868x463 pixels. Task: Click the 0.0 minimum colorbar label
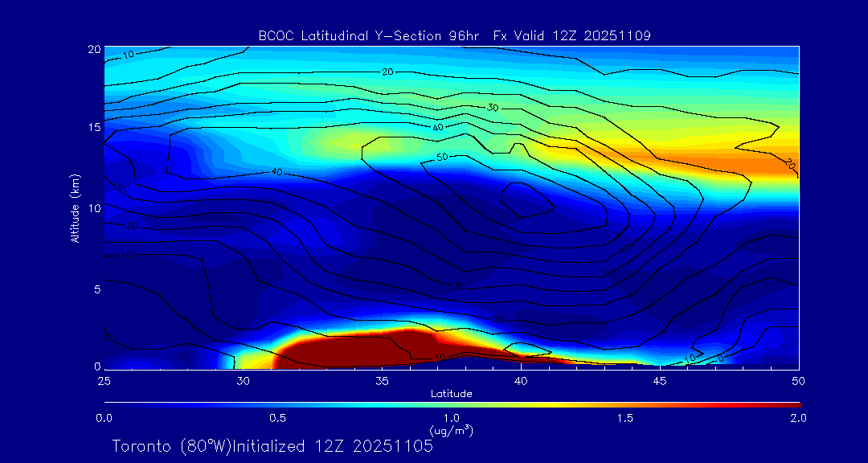coord(104,418)
